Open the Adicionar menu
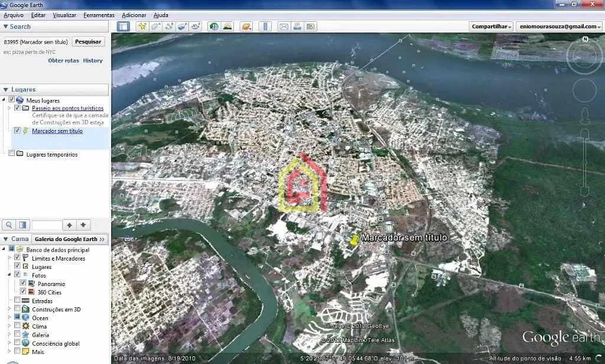605x364 pixels. (134, 15)
